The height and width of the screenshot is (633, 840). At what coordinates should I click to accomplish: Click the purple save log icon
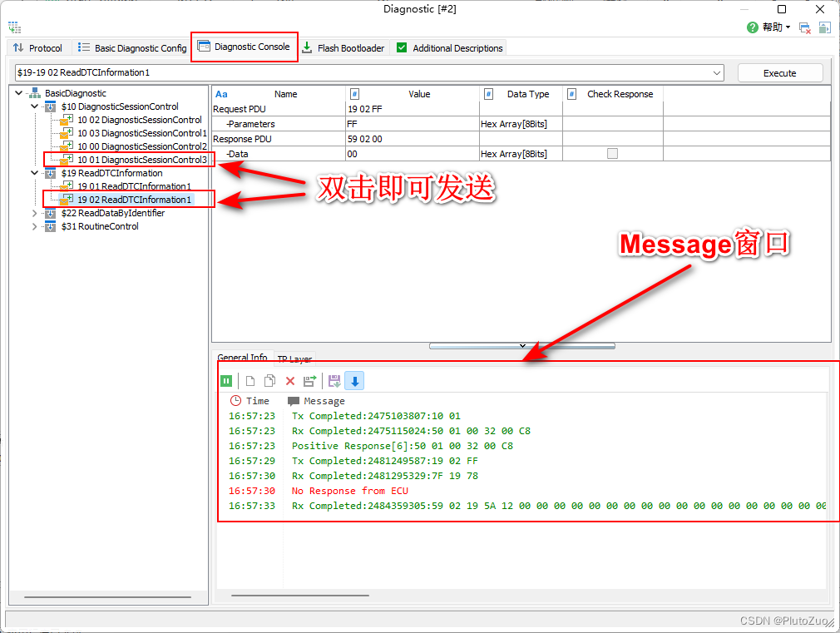coord(334,381)
